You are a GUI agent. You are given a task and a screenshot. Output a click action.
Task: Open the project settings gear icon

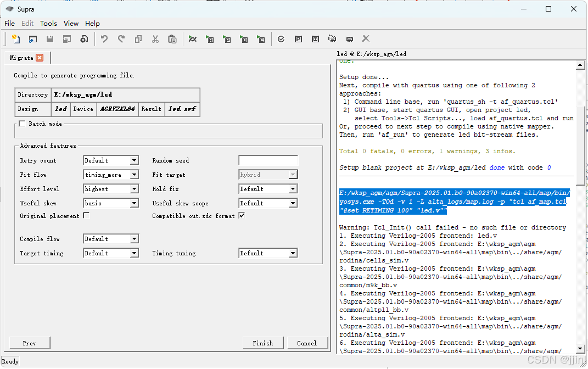[84, 38]
